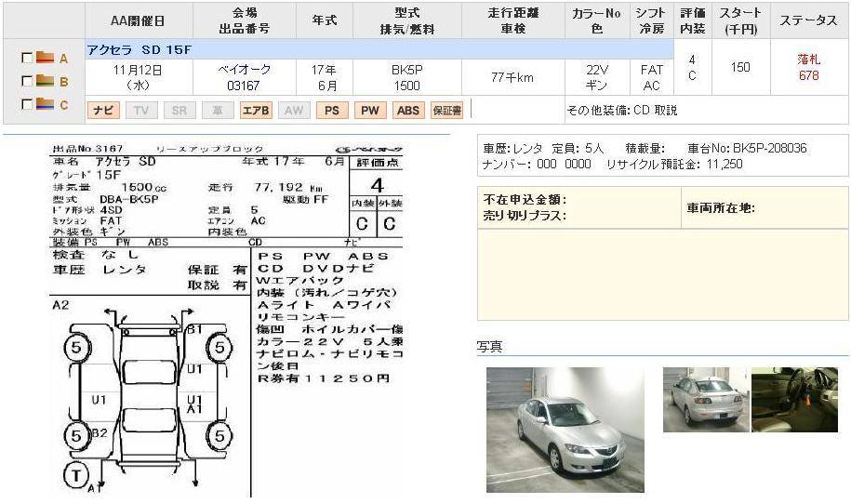Image resolution: width=851 pixels, height=504 pixels.
Task: Click the 年式 column header
Action: point(325,20)
